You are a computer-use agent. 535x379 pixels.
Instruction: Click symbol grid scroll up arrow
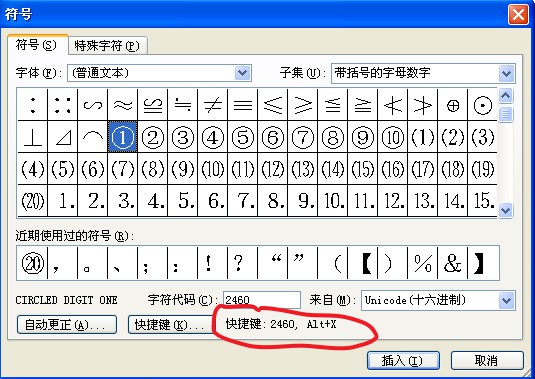tap(506, 96)
